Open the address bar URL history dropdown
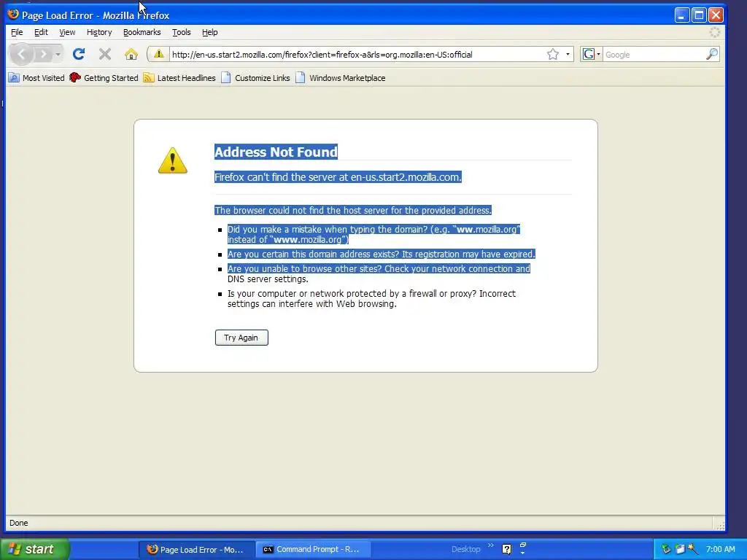The width and height of the screenshot is (747, 560). pyautogui.click(x=568, y=54)
